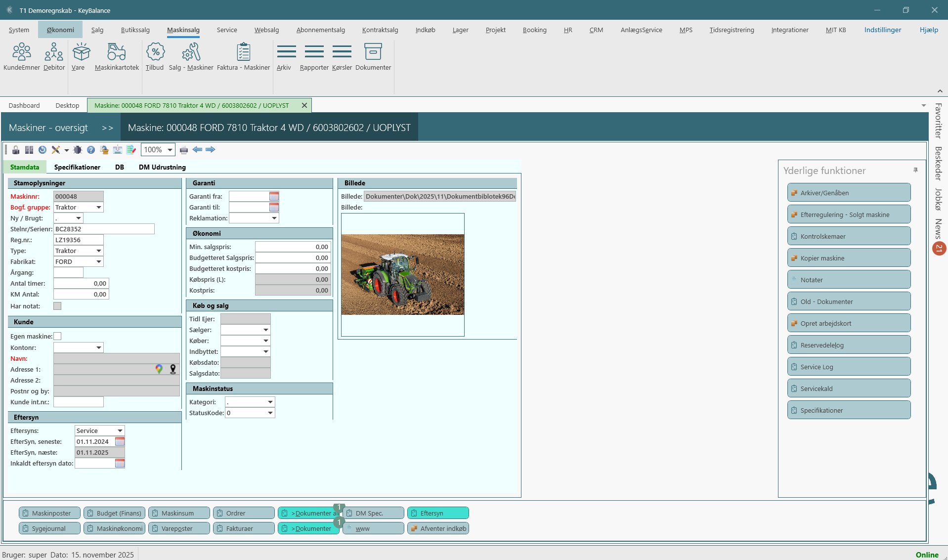Toggle the Egen maskine checkbox

(57, 336)
